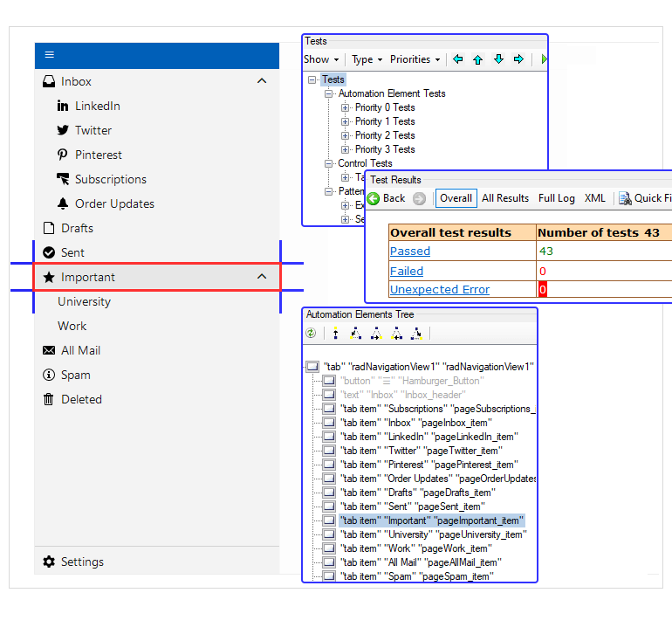
Task: Click the Deleted trash icon
Action: point(48,399)
